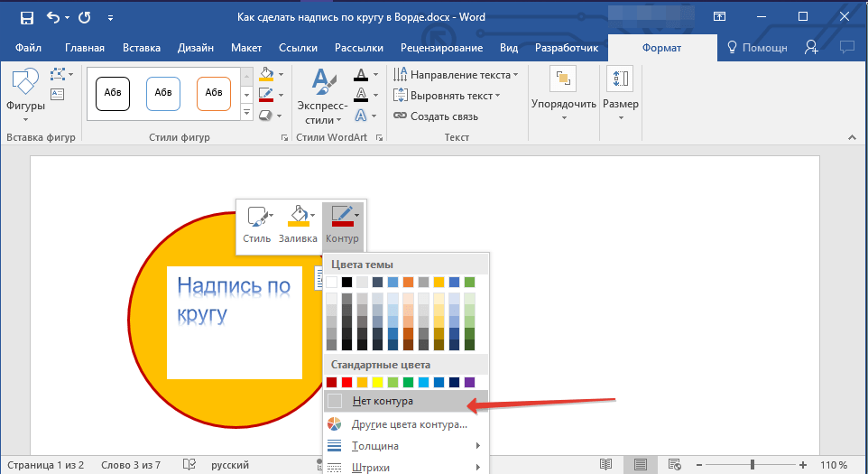The width and height of the screenshot is (868, 474).
Task: Click the Save icon in title bar
Action: click(26, 17)
